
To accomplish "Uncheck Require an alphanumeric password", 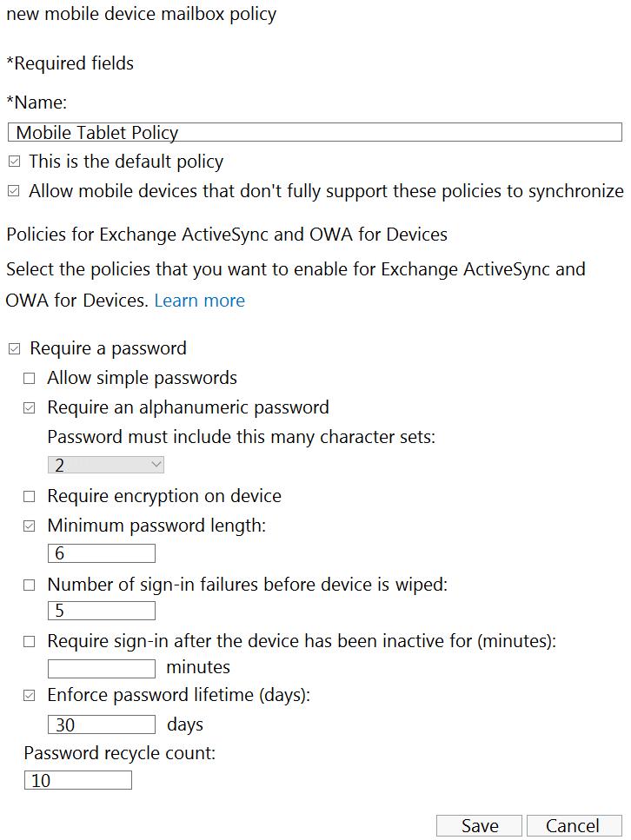I will click(30, 408).
